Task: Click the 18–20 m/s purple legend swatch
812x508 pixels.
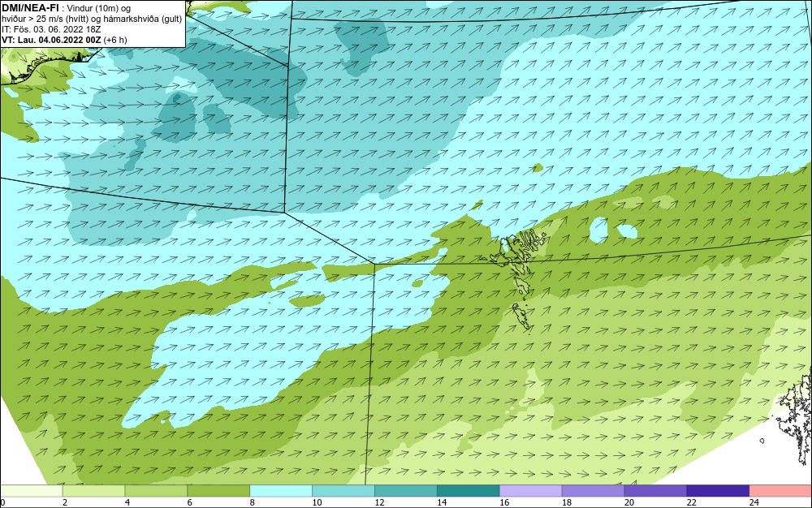Action: click(x=593, y=491)
